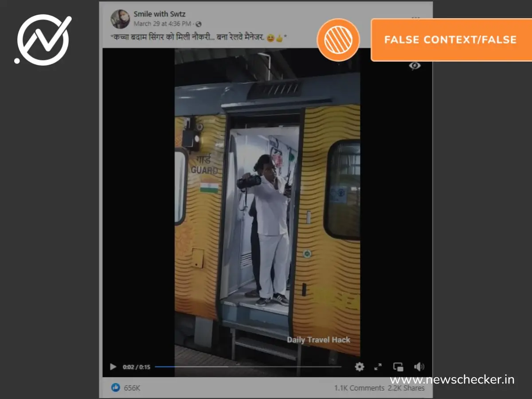Mute the video volume
This screenshot has height=399, width=532.
(419, 367)
